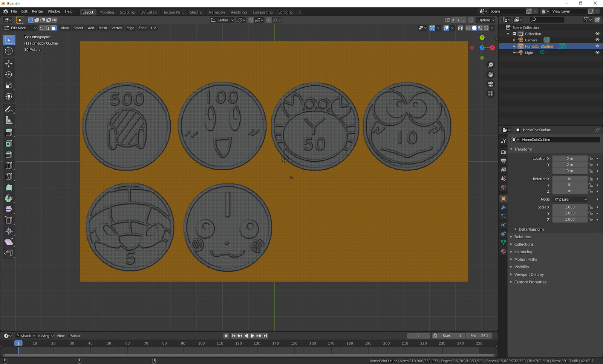Open the UV Editing workspace tab
The height and width of the screenshot is (364, 603).
click(x=149, y=12)
